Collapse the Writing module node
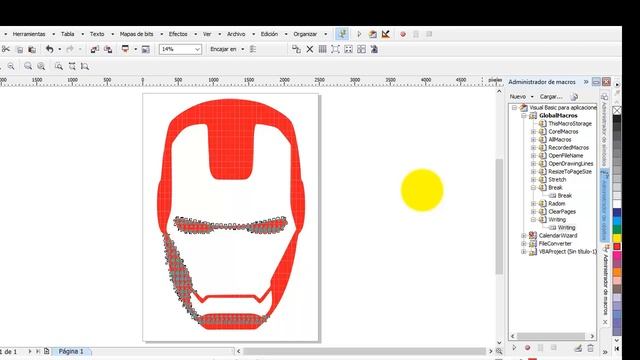This screenshot has width=640, height=360. pos(533,220)
